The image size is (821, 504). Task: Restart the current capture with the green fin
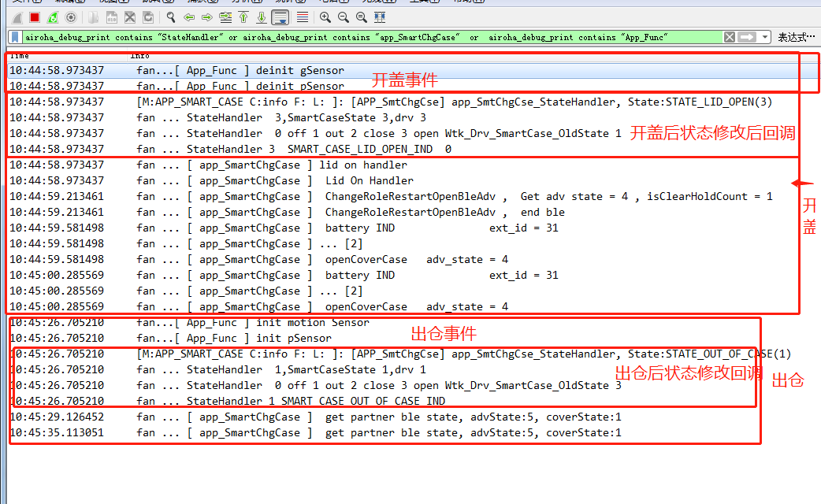53,18
